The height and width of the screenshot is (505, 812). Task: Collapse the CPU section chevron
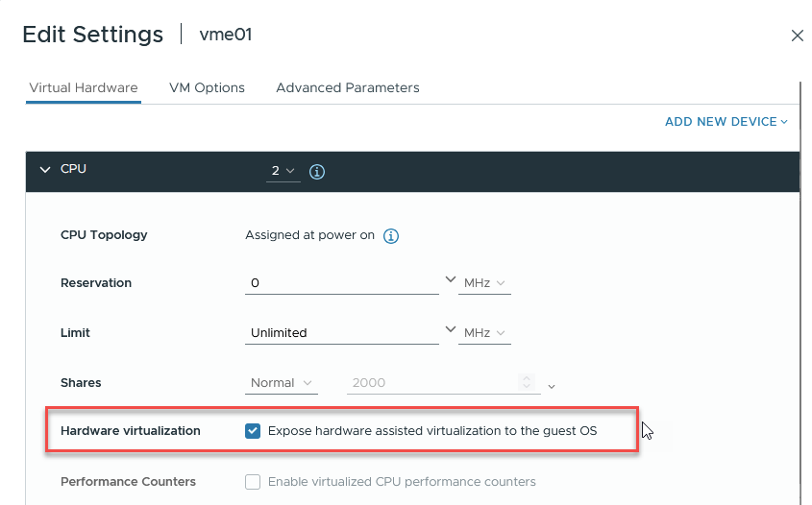click(x=44, y=170)
